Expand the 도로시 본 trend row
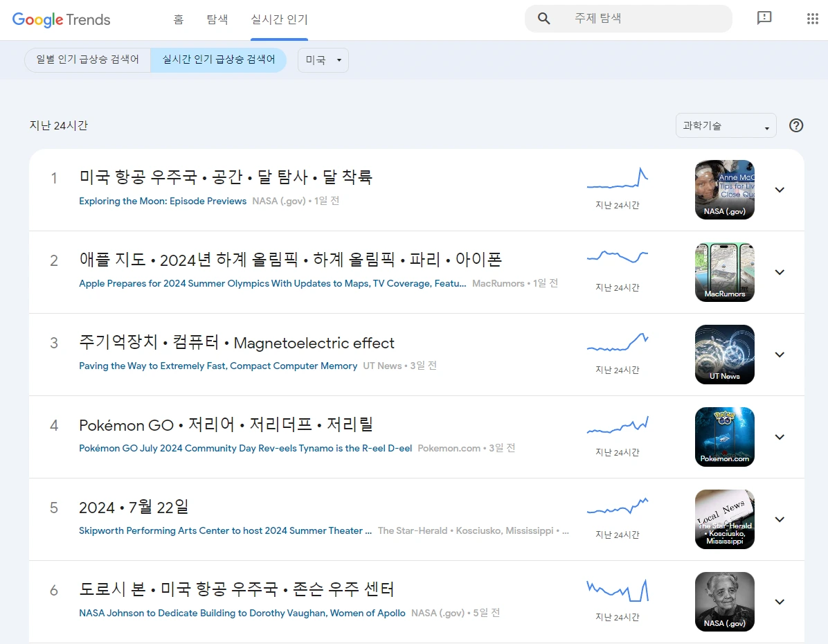The width and height of the screenshot is (828, 644). point(780,602)
